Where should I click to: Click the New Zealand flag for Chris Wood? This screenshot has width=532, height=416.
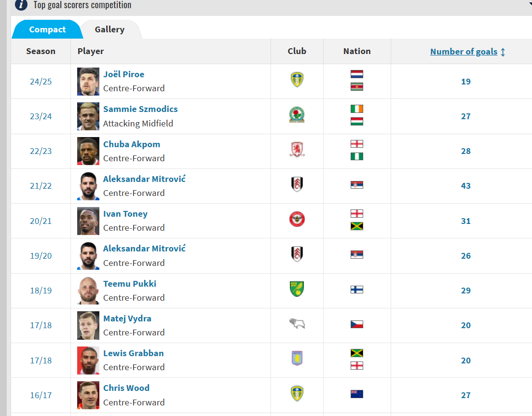356,394
